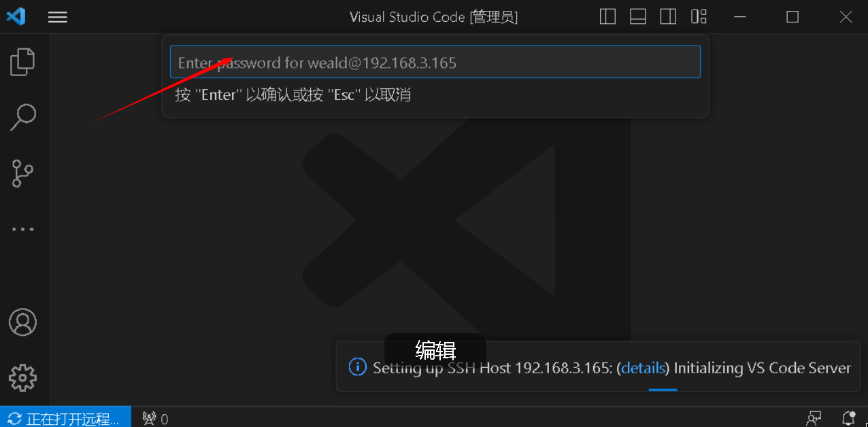Open the Manage gear icon menu
The image size is (868, 427).
click(x=22, y=377)
